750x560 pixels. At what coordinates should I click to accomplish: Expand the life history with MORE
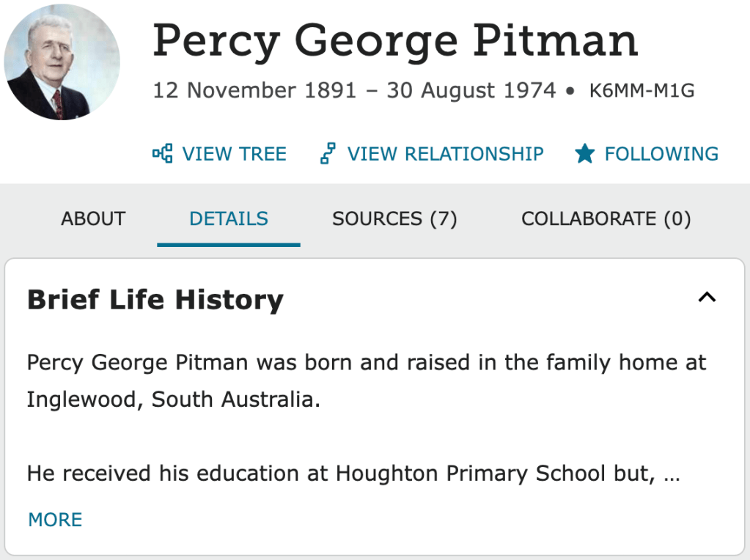pyautogui.click(x=55, y=520)
